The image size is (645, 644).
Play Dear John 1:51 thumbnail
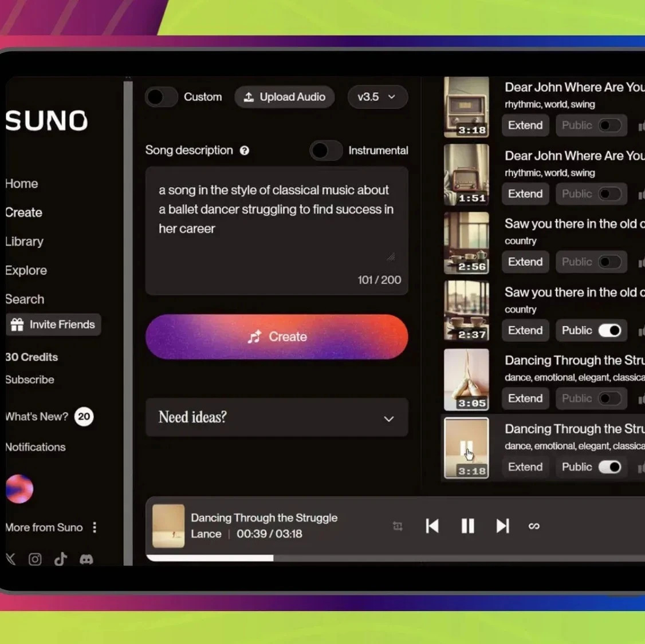466,175
